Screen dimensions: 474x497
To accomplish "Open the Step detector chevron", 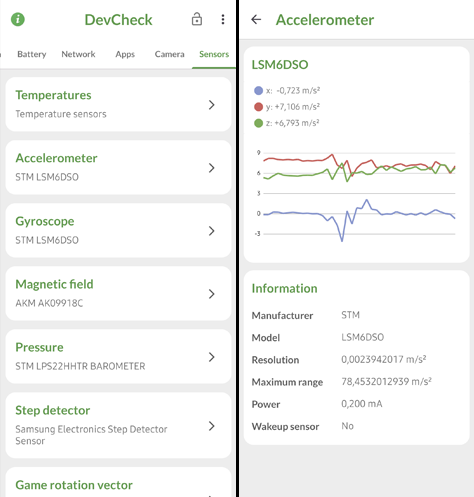I will pyautogui.click(x=211, y=426).
